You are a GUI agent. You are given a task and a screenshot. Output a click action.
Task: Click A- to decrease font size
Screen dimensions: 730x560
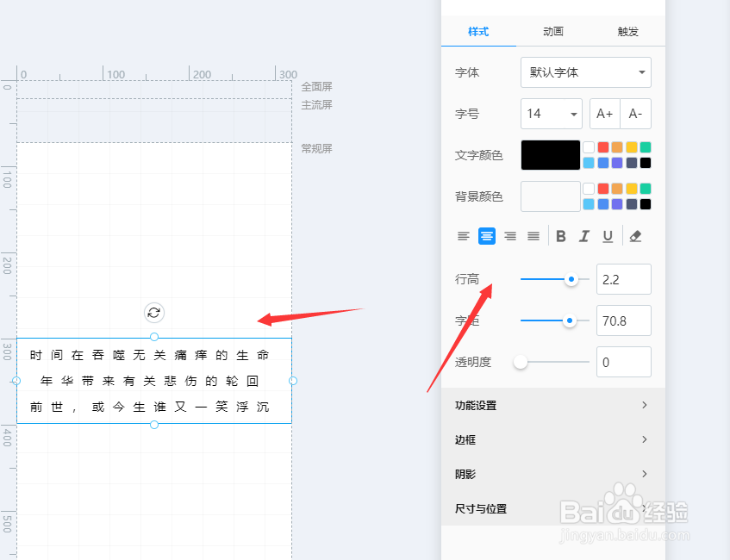[x=634, y=113]
